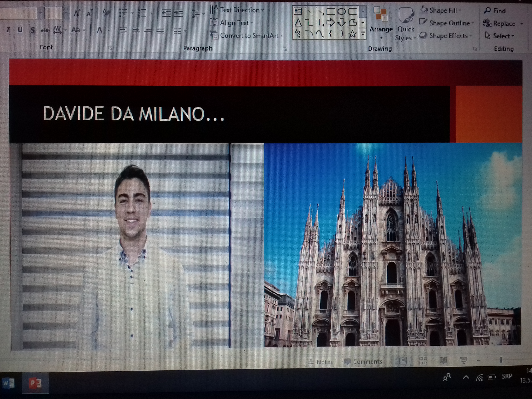Select the five-point star shape
This screenshot has width=532, height=399.
[x=352, y=34]
